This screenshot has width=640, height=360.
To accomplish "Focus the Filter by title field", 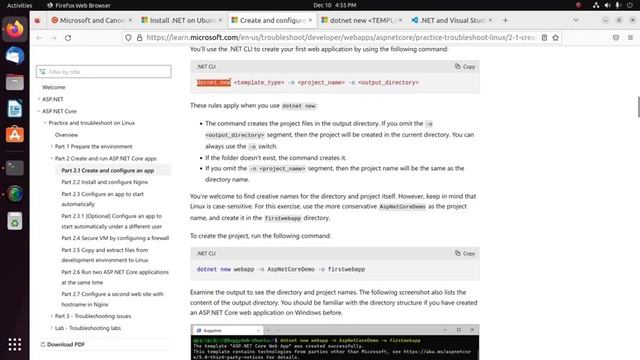I will click(104, 72).
